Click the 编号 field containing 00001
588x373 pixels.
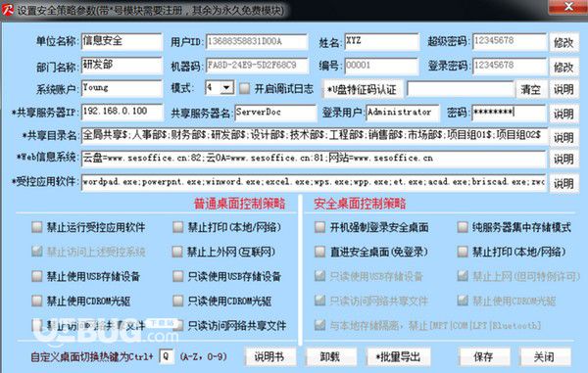click(x=381, y=66)
